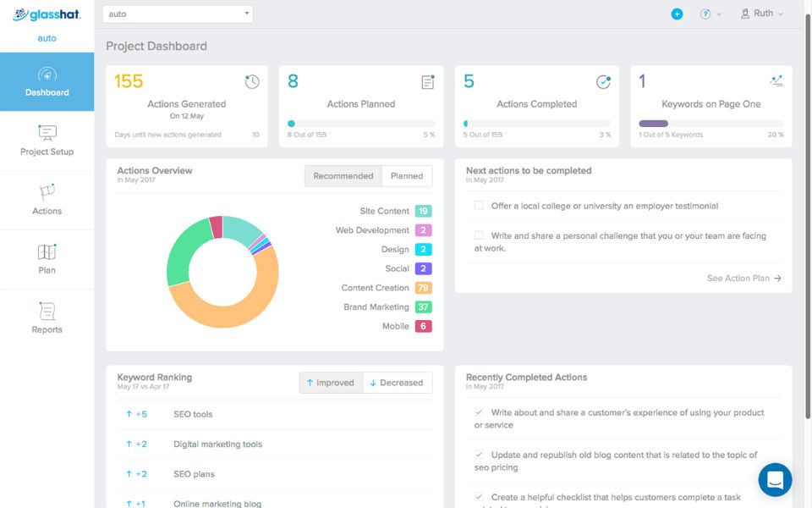Click the Actions Generated clock icon

pos(252,82)
